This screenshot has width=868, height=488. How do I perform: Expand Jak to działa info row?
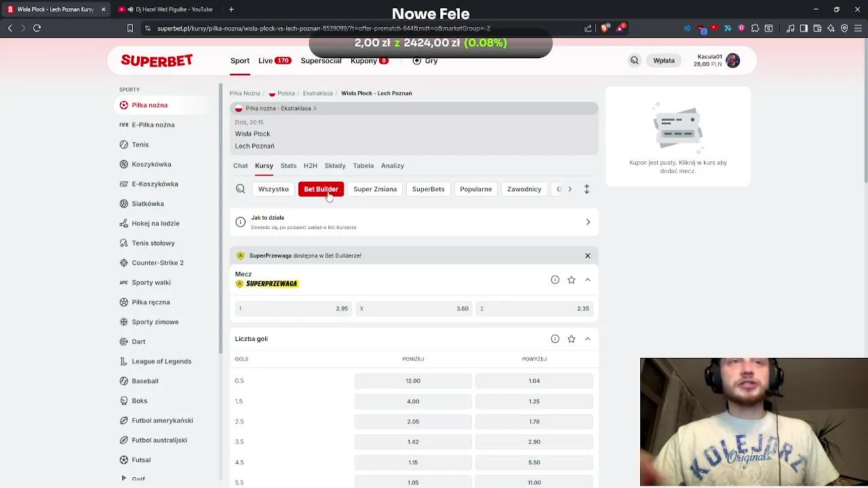pos(414,222)
